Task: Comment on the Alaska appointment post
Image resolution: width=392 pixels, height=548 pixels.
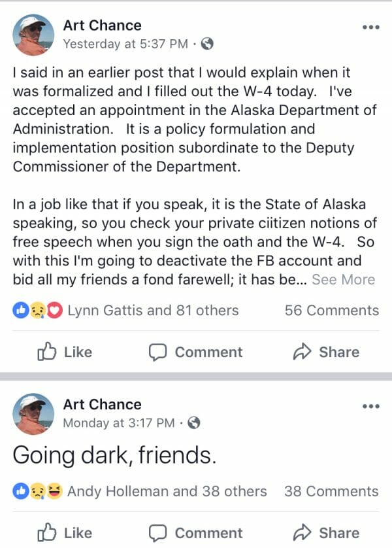Action: click(x=195, y=352)
